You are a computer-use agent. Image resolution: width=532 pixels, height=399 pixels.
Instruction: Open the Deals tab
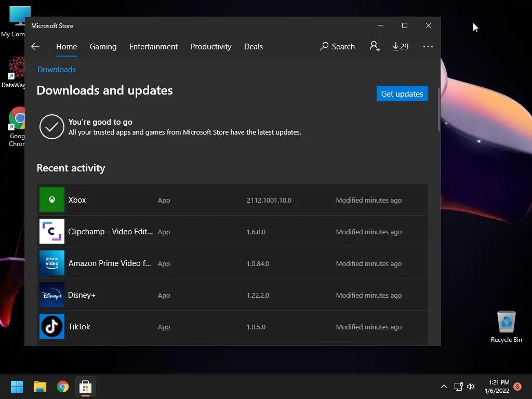click(254, 46)
